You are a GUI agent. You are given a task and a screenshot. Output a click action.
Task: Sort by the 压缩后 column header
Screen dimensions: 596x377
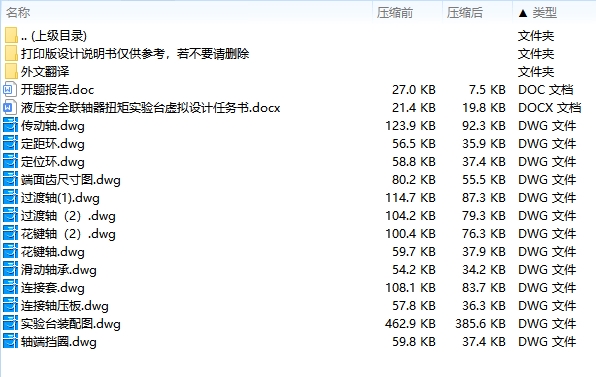(x=465, y=13)
